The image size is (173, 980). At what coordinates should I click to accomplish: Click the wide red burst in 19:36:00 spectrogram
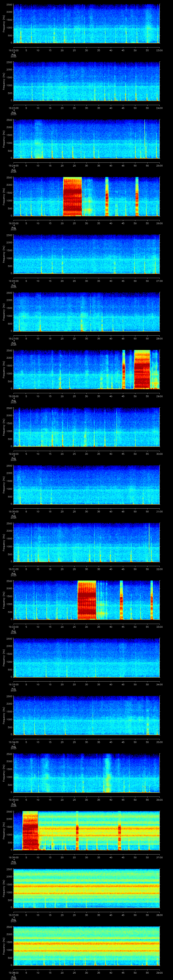(30, 831)
